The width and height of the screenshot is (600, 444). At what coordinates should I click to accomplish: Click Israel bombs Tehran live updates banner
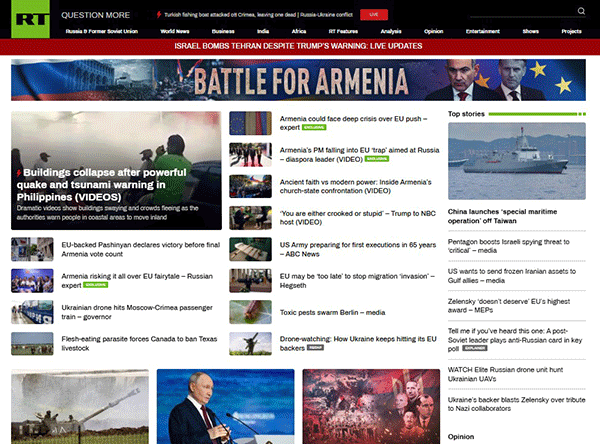pyautogui.click(x=298, y=46)
